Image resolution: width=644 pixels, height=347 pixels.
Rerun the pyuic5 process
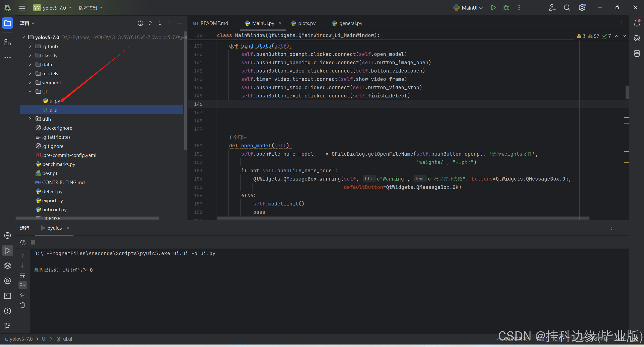[x=23, y=242]
